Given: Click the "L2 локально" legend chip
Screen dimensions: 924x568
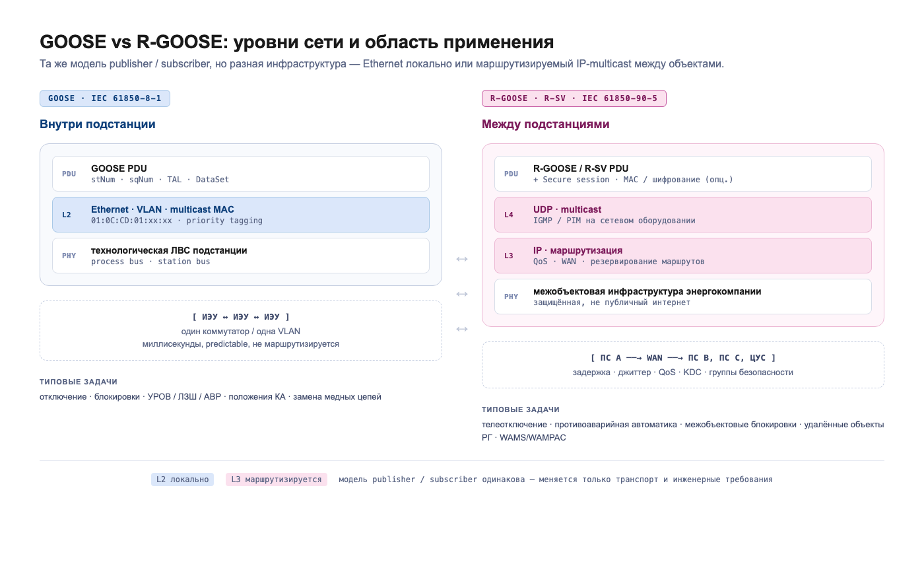Looking at the screenshot, I should 182,479.
